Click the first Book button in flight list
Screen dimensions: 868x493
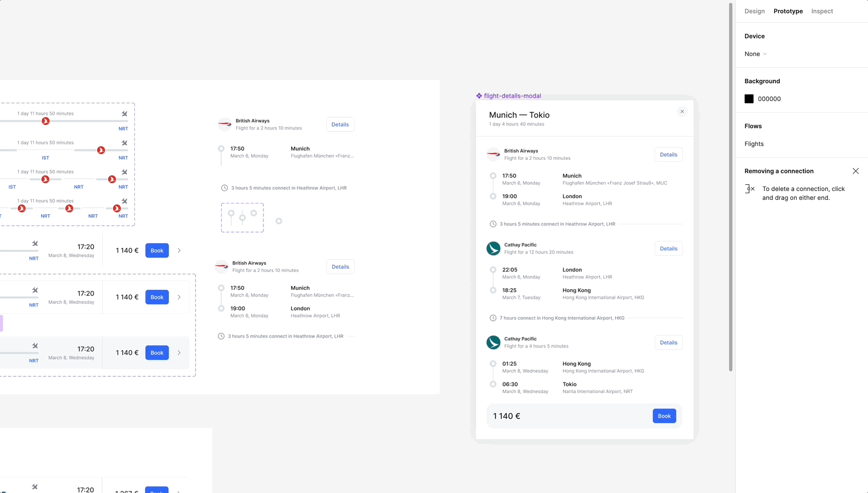point(157,250)
